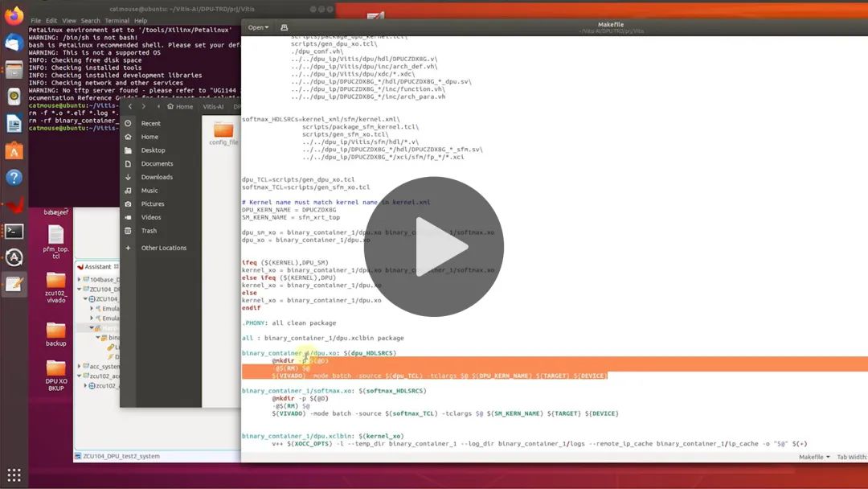Select the zcu102_vivado desktop folder
Image resolution: width=868 pixels, height=489 pixels.
click(56, 287)
